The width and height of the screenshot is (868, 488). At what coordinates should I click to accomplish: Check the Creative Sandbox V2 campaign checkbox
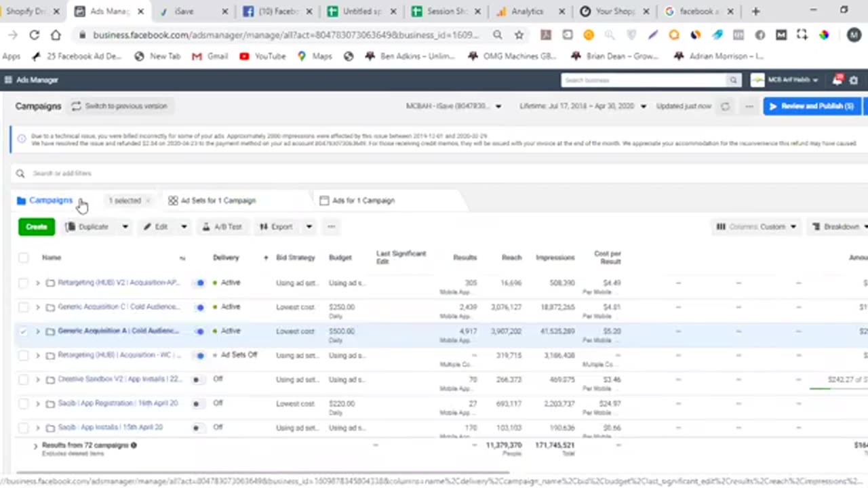click(x=24, y=380)
